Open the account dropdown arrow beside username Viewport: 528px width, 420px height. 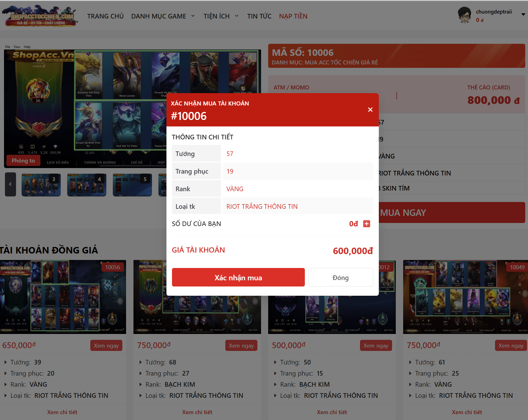(523, 14)
